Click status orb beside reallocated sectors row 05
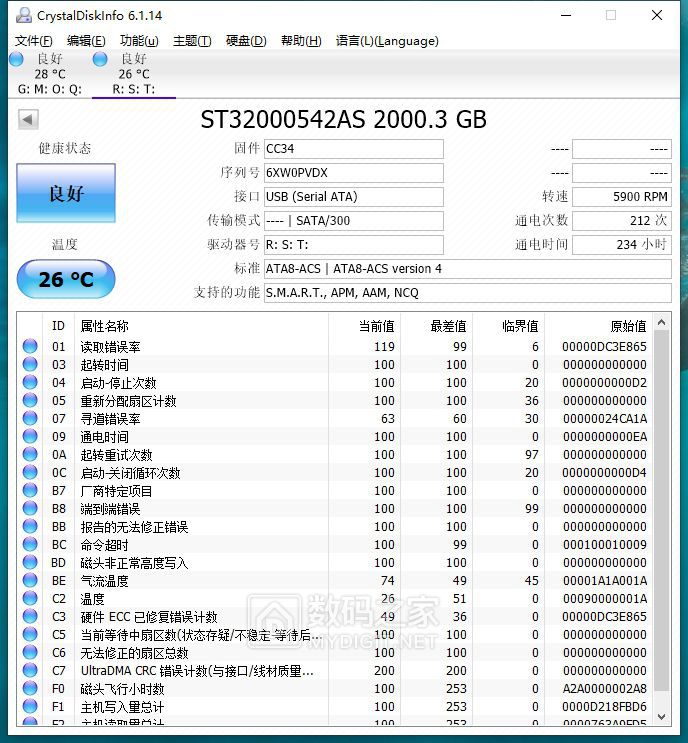688x743 pixels. (30, 401)
